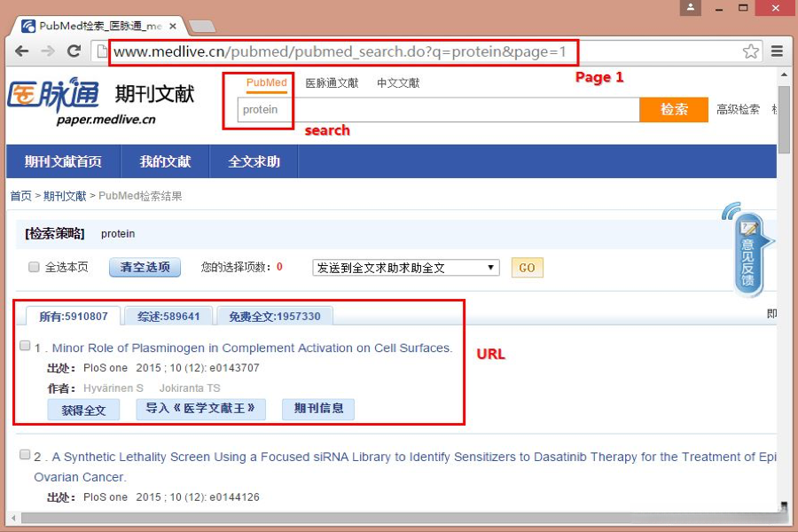798x532 pixels.
Task: Click the PloS one 2015 e0143707 source text
Action: (x=171, y=368)
